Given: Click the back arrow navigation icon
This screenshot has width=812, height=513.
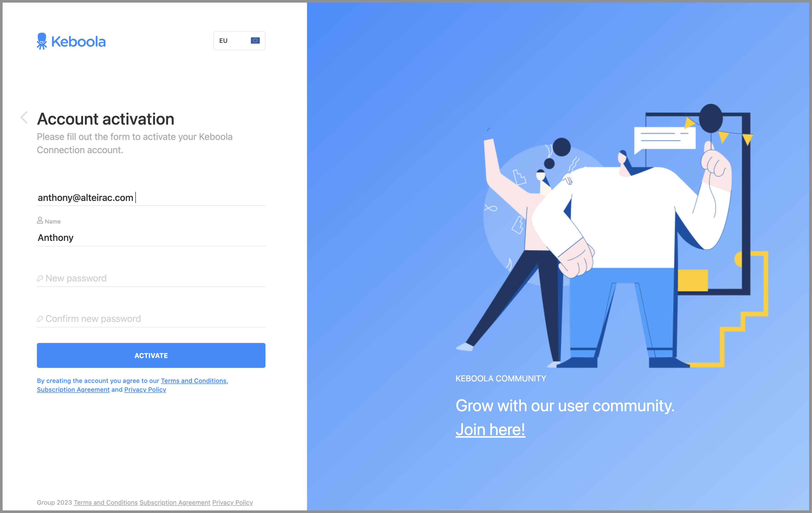Looking at the screenshot, I should click(x=24, y=118).
